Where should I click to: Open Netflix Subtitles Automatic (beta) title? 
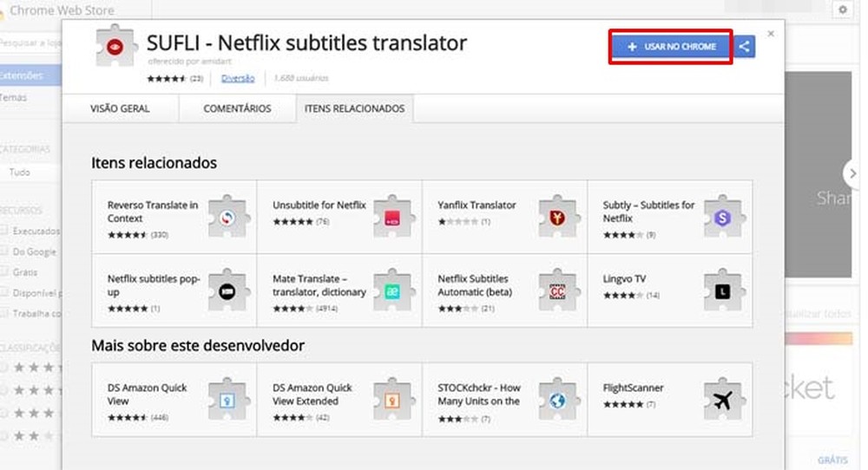(475, 285)
